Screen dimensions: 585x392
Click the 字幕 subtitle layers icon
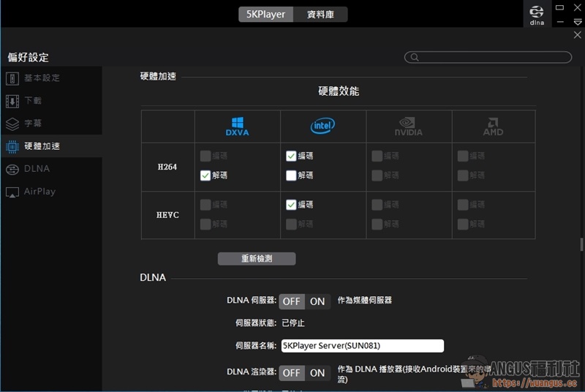(12, 124)
